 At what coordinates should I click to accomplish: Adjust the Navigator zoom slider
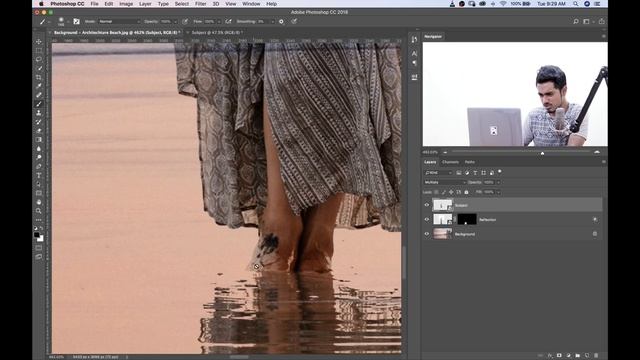click(542, 153)
